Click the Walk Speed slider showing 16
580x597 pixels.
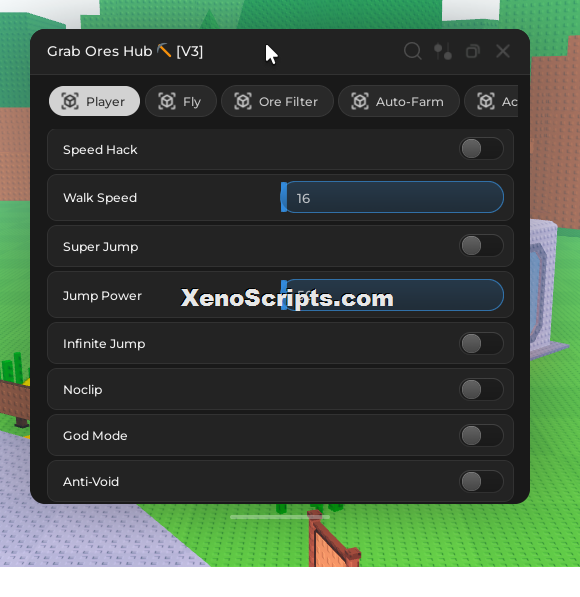[392, 197]
